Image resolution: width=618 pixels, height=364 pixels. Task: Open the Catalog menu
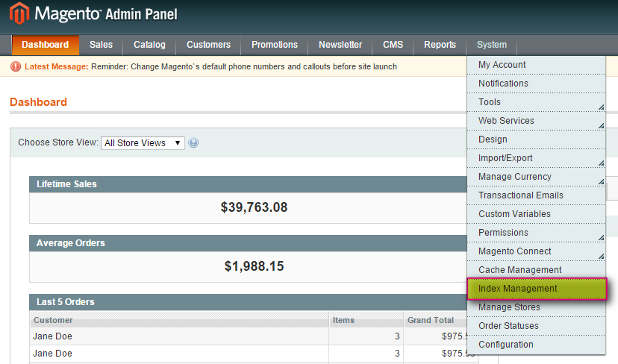click(149, 45)
